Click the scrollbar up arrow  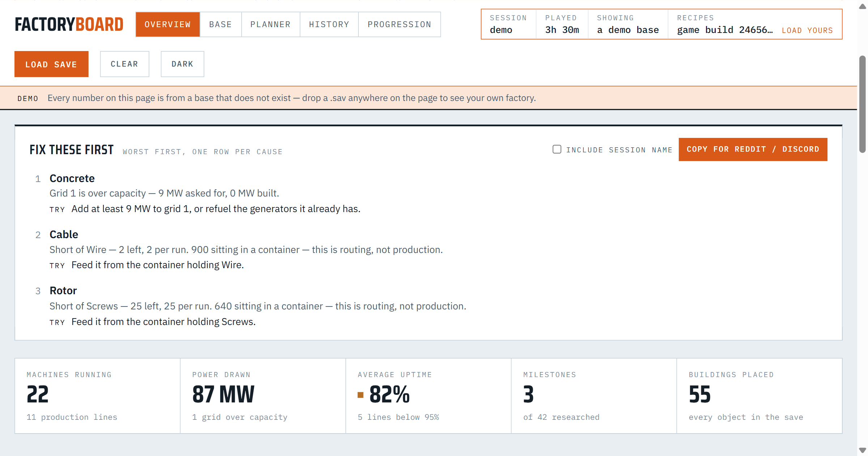(x=863, y=7)
